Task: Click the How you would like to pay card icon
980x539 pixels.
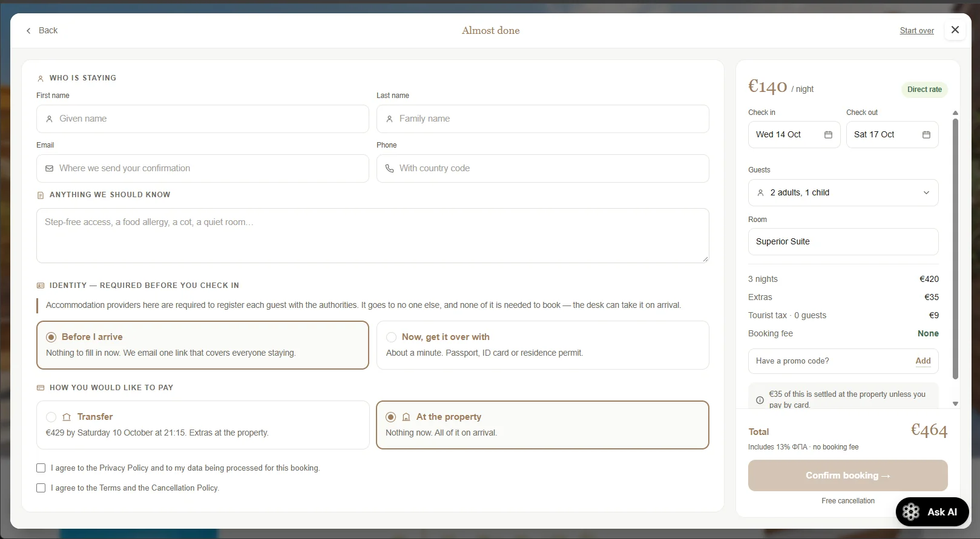Action: [41, 388]
